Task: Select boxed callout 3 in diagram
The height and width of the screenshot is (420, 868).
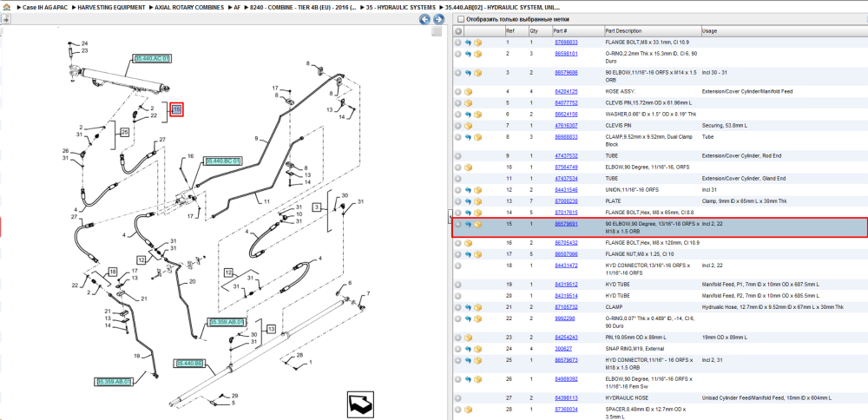Action: coord(317,207)
